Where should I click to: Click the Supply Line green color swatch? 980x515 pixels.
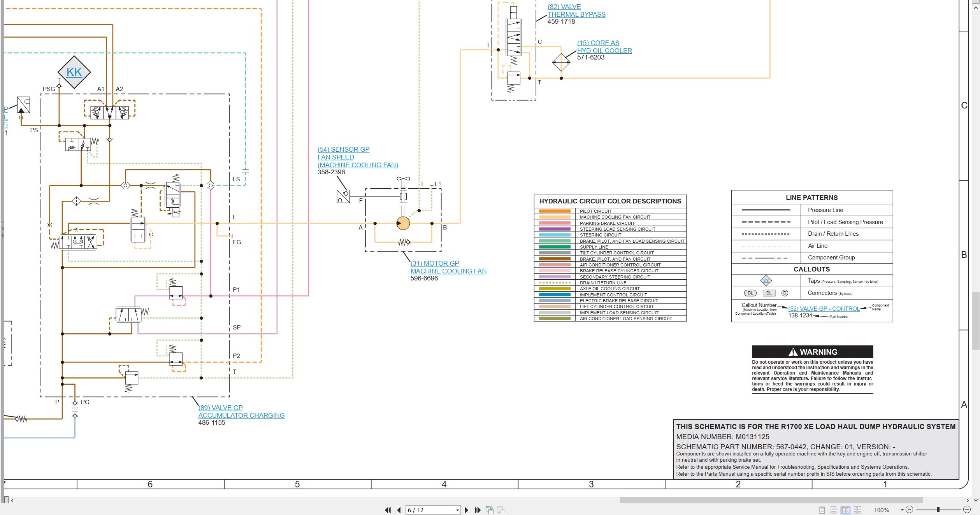tap(555, 247)
